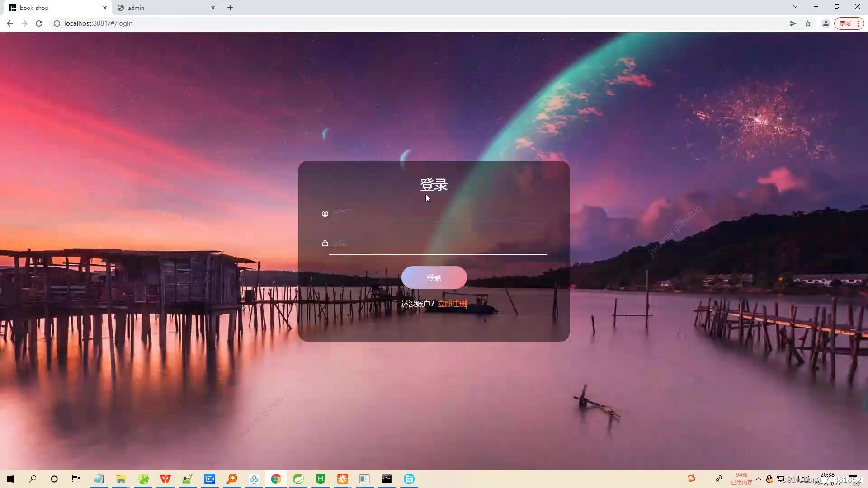Show hidden system tray icons
868x488 pixels.
click(x=758, y=479)
